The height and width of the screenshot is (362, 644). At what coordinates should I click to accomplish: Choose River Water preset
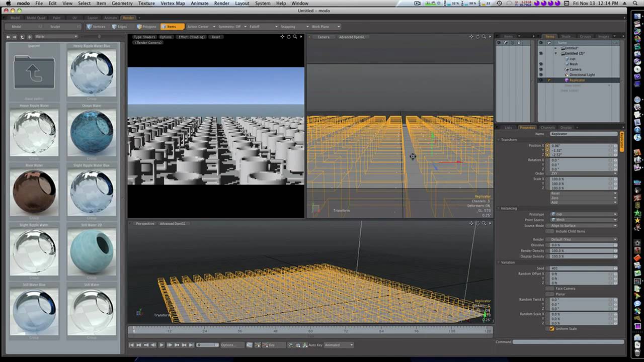[x=34, y=192]
